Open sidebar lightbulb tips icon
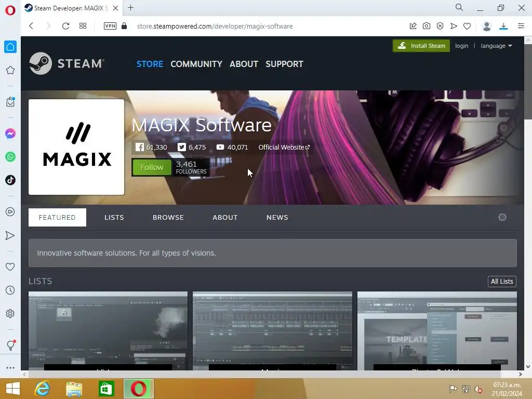532x399 pixels. (10, 345)
